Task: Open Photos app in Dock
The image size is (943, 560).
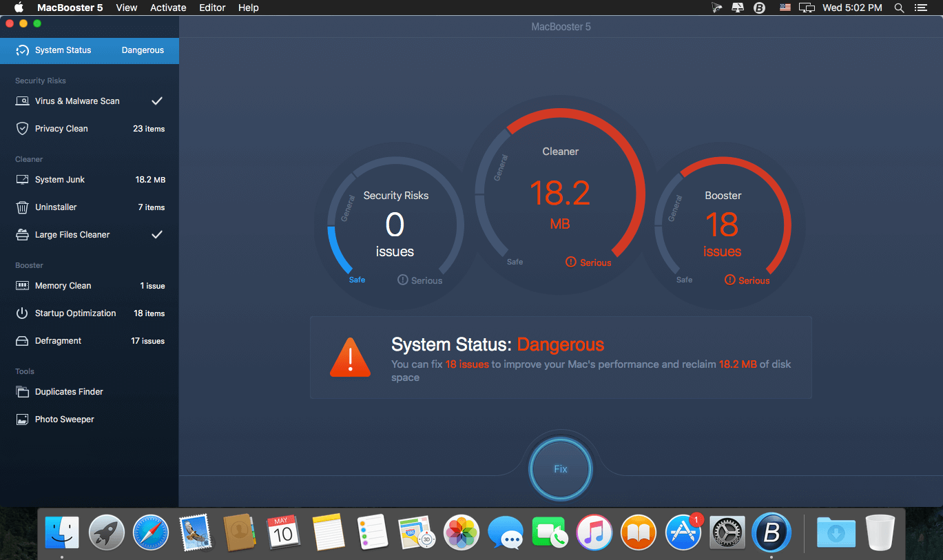Action: click(x=461, y=532)
